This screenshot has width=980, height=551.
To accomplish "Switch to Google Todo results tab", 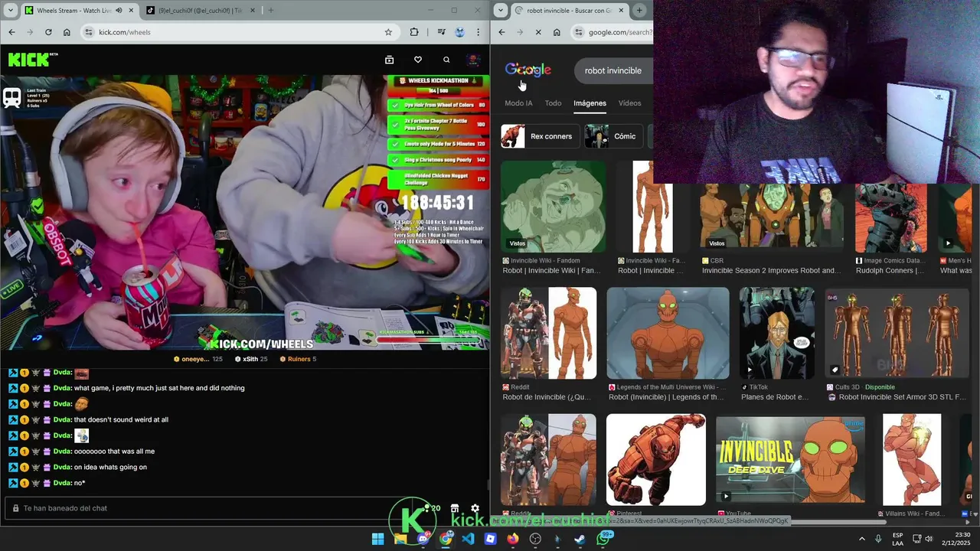I will 553,103.
